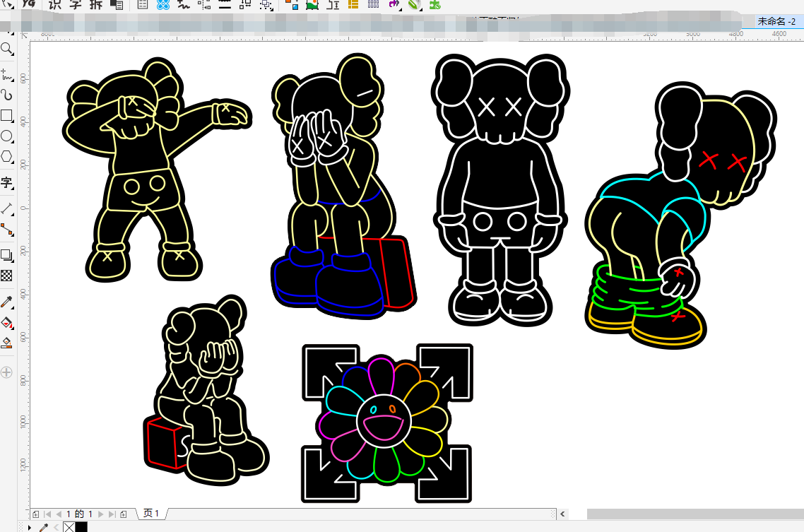The width and height of the screenshot is (804, 532).
Task: Click the purple arrow icon in top toolbar
Action: click(394, 5)
